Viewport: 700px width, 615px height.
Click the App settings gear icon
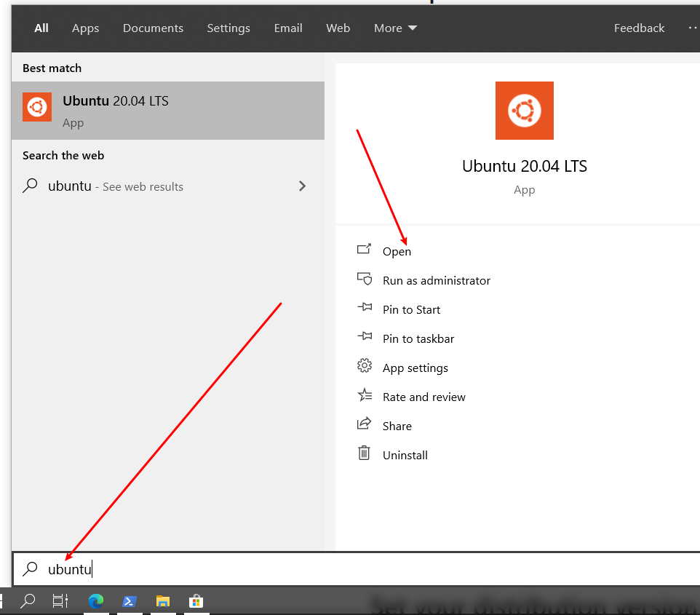[365, 365]
